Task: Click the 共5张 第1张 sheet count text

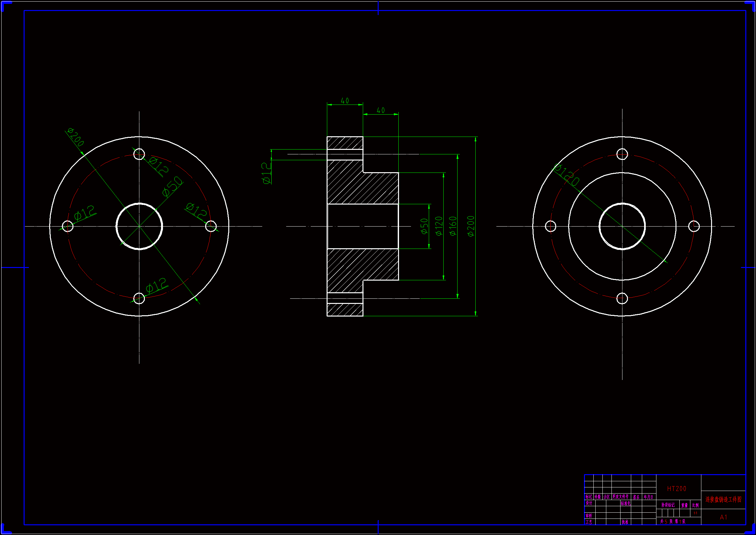Action: [x=673, y=521]
